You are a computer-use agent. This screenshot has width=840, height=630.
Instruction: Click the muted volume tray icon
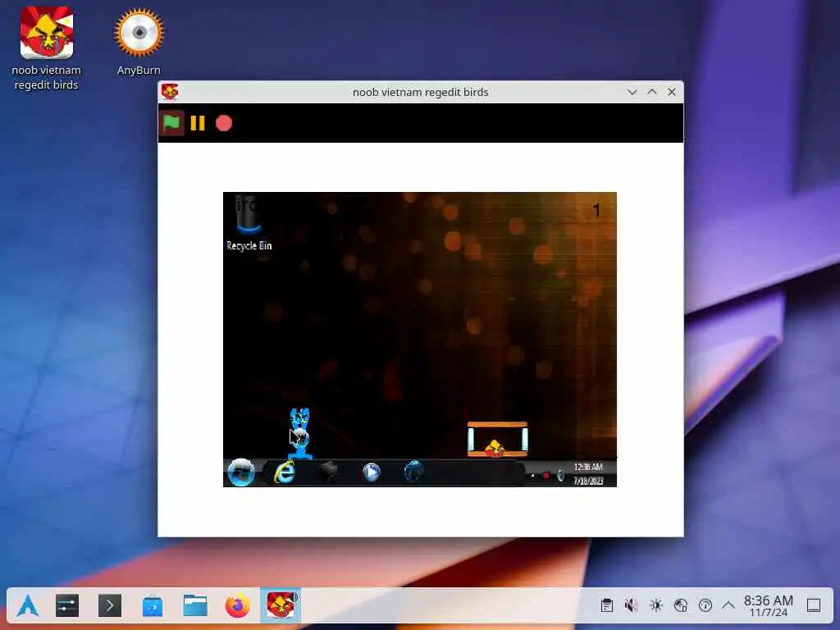[631, 605]
